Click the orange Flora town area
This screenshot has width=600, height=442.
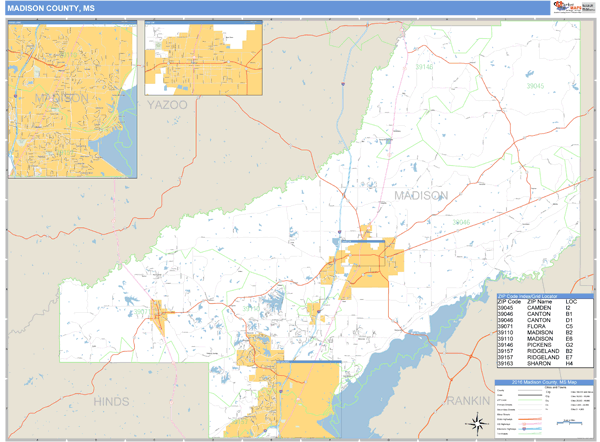coord(157,312)
